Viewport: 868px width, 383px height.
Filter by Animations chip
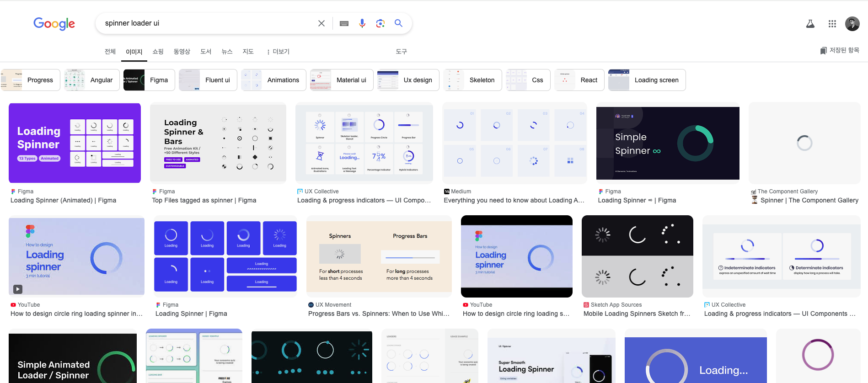(x=273, y=80)
